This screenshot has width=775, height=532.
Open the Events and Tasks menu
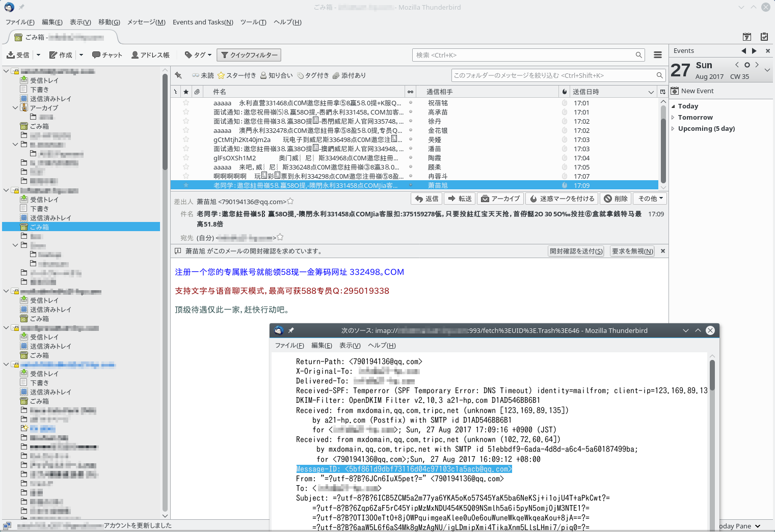click(x=203, y=22)
